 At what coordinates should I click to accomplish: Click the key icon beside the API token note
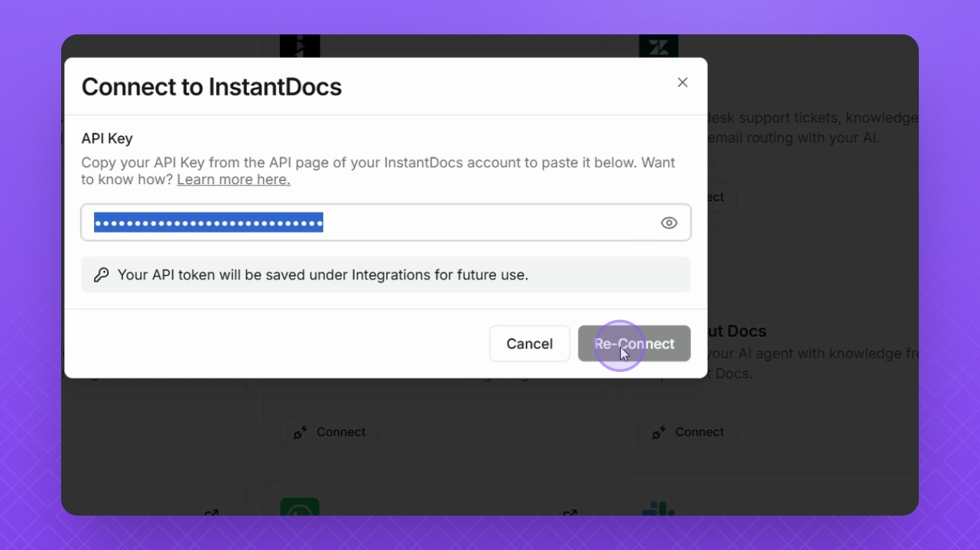point(102,275)
